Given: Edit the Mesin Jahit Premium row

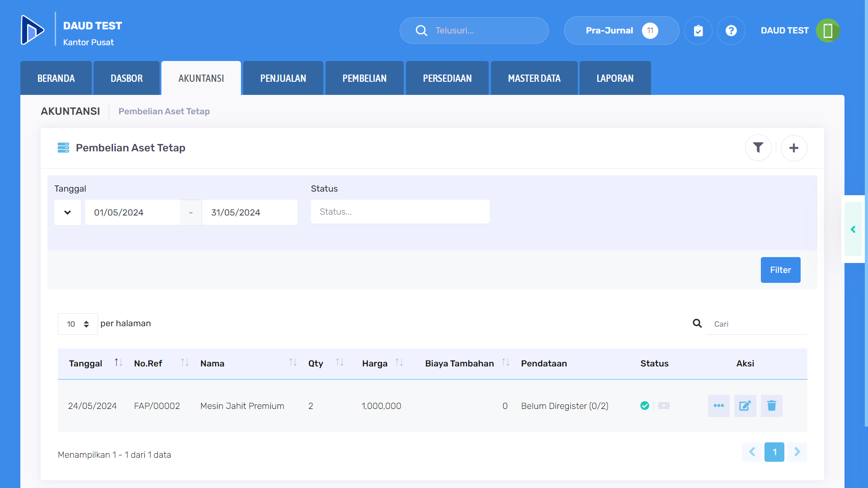Looking at the screenshot, I should click(745, 406).
